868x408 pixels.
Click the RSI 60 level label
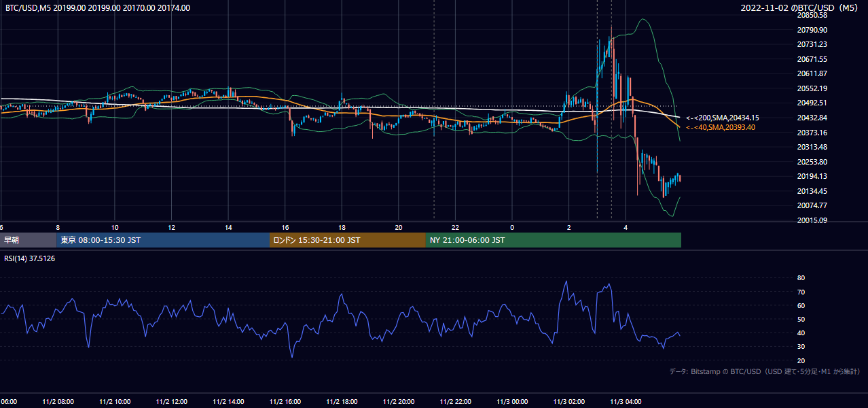(801, 305)
